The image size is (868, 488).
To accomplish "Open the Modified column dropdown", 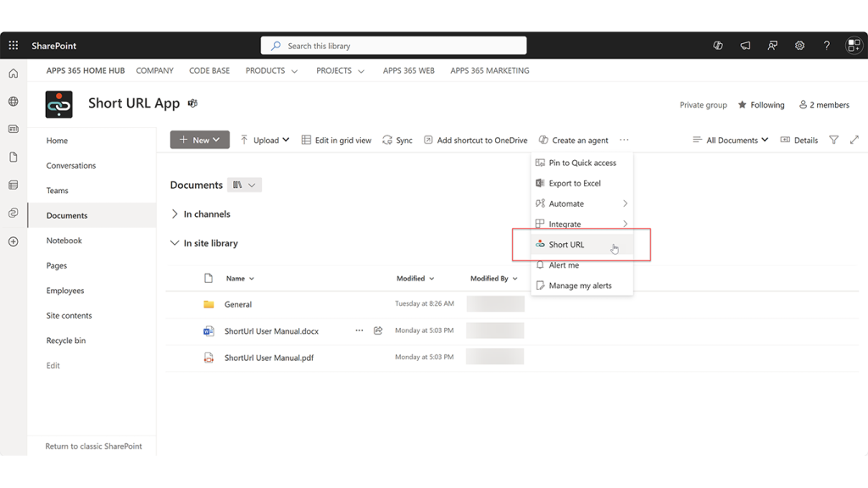I will (415, 278).
